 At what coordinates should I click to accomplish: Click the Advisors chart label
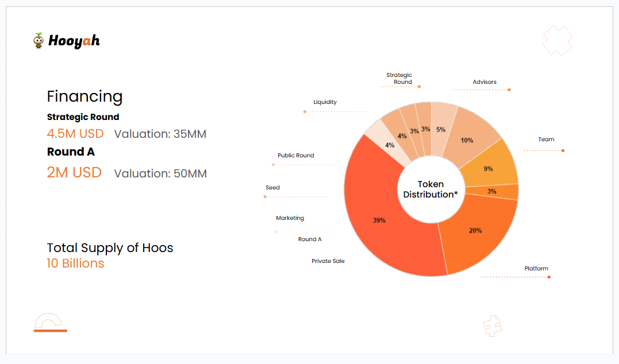(485, 82)
